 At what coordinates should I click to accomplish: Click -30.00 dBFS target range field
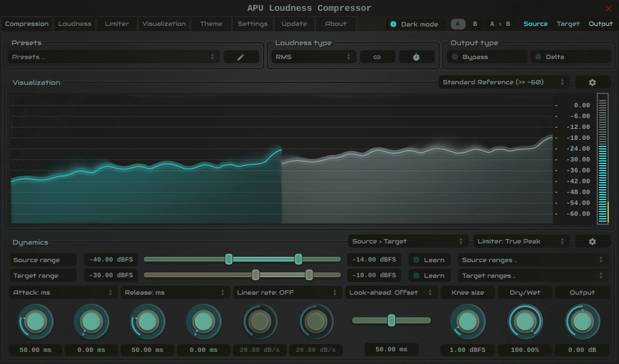click(111, 275)
